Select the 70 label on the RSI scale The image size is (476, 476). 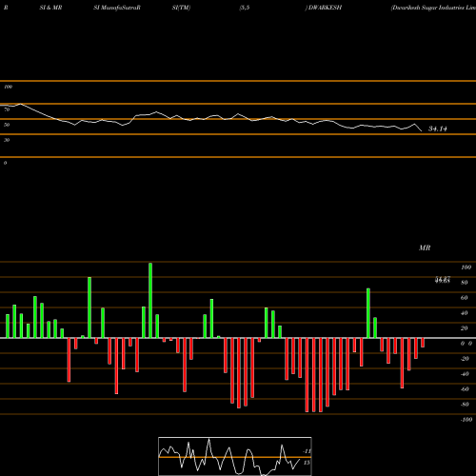(7, 109)
